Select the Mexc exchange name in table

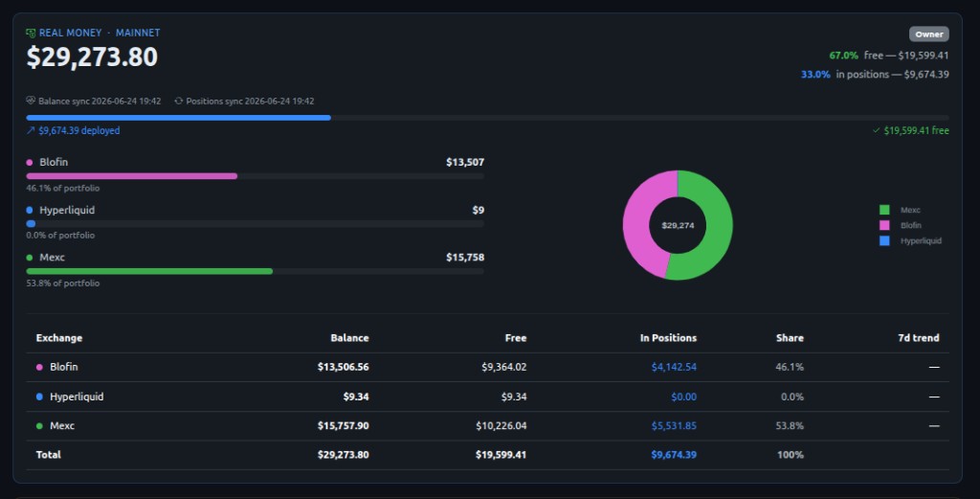click(62, 426)
